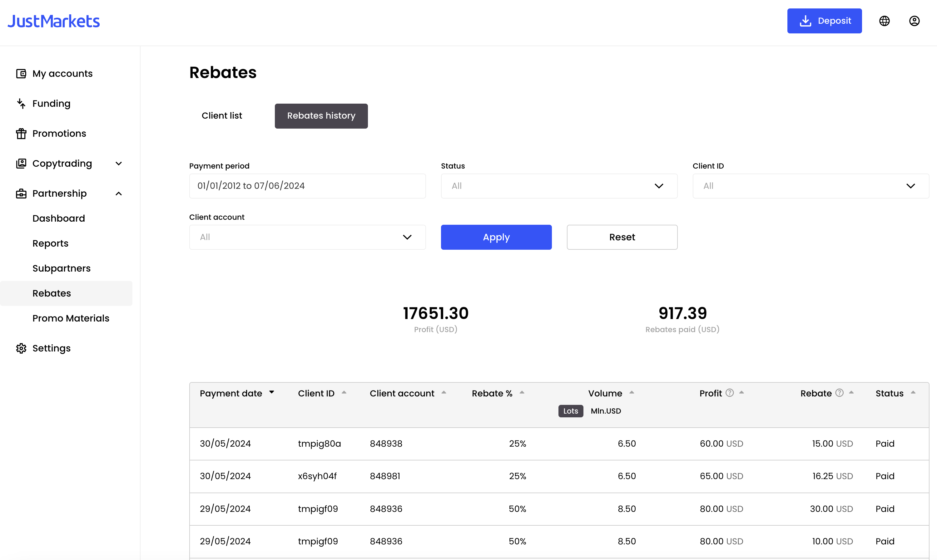This screenshot has width=937, height=560.
Task: Apply the rebate filters
Action: coord(496,237)
